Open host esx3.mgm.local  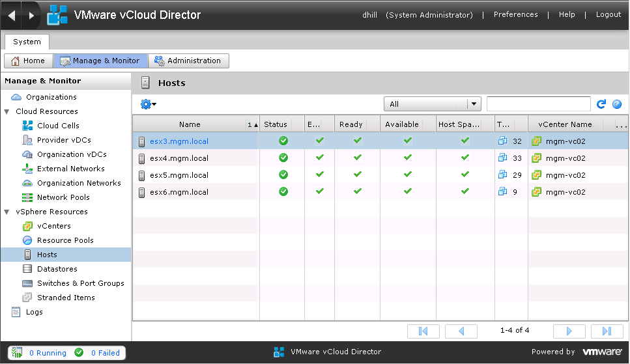[179, 141]
